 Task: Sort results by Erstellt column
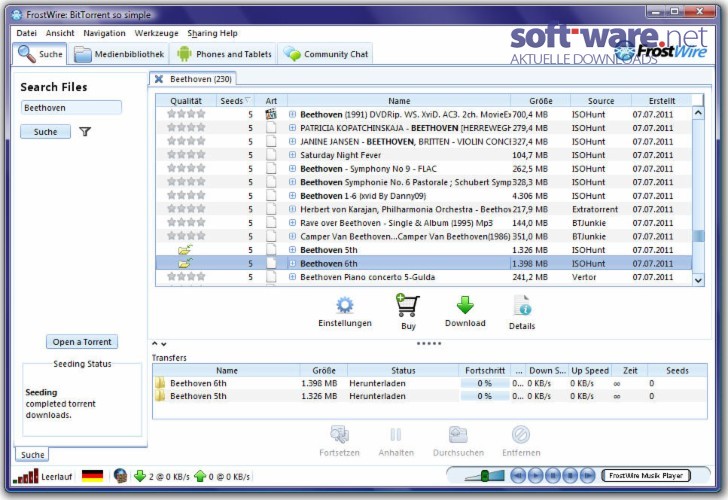662,101
